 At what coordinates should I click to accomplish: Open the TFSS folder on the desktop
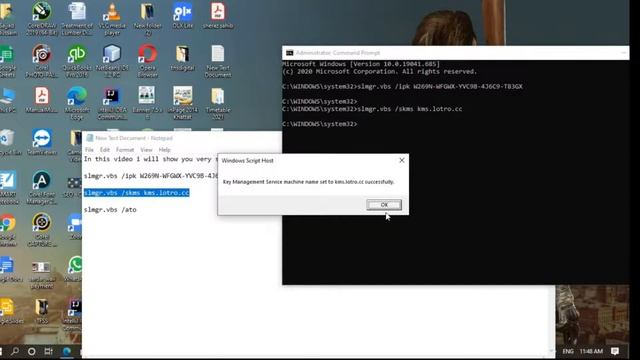coord(42,311)
